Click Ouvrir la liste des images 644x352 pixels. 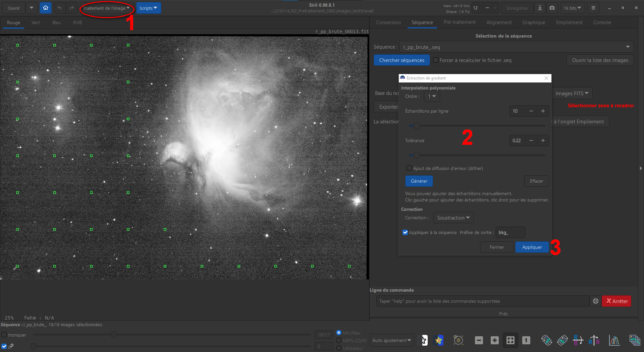[x=600, y=60]
